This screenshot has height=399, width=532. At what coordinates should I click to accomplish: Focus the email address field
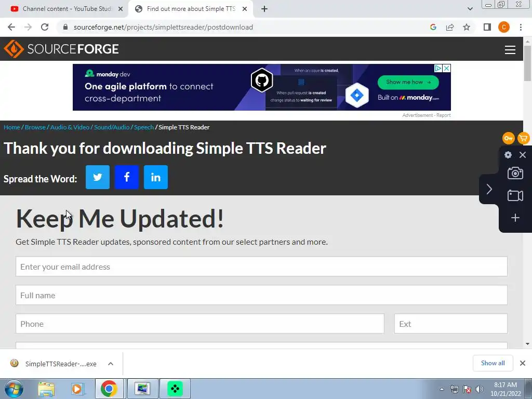pyautogui.click(x=261, y=267)
